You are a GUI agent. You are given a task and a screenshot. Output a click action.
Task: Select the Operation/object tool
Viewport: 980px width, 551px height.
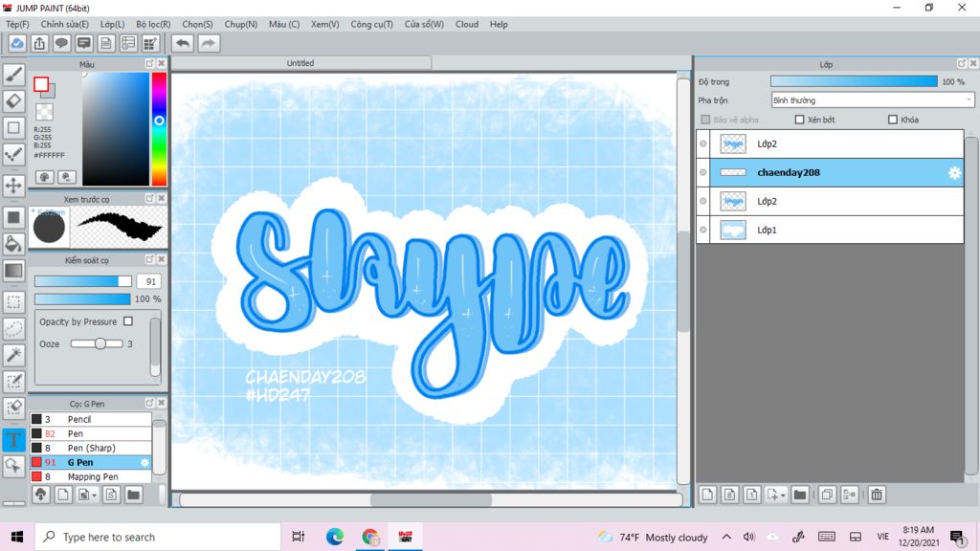click(13, 466)
